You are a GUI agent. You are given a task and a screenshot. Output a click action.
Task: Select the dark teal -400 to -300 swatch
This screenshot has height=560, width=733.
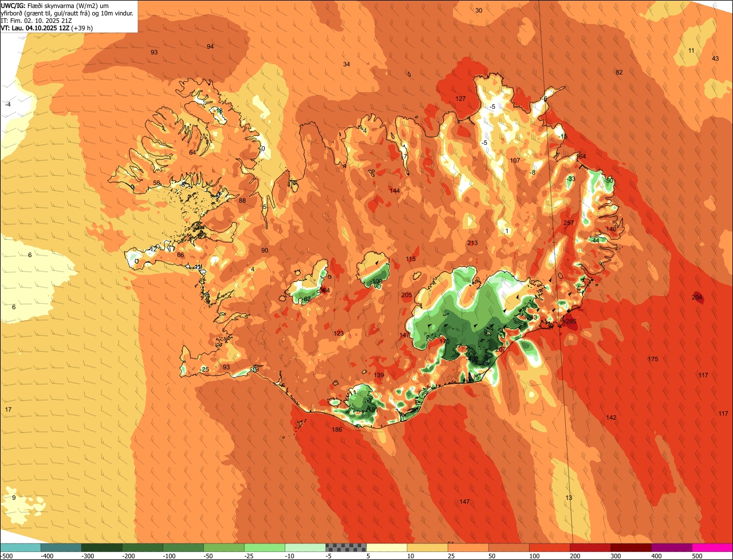point(61,547)
